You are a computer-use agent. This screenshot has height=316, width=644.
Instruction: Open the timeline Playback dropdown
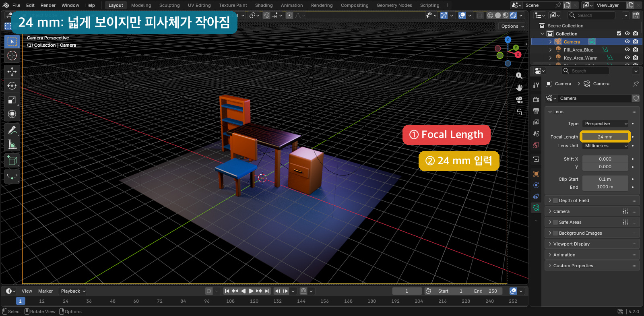(x=73, y=291)
